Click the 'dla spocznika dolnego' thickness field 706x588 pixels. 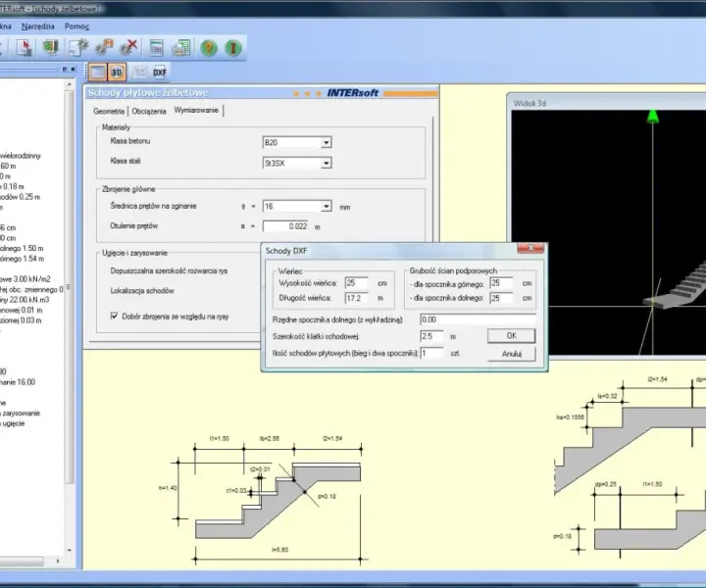(502, 298)
